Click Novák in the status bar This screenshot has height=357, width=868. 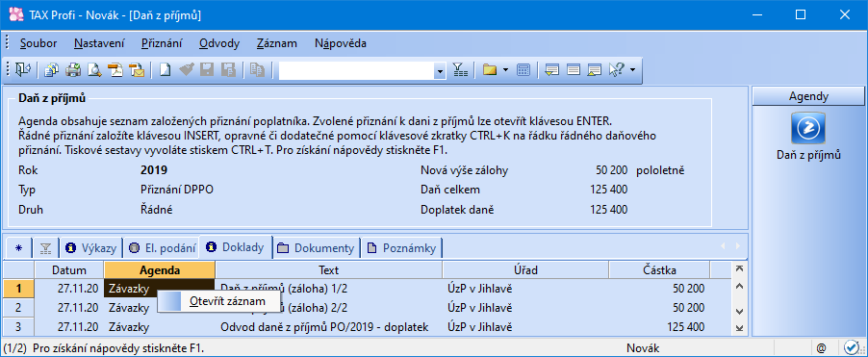(x=643, y=348)
